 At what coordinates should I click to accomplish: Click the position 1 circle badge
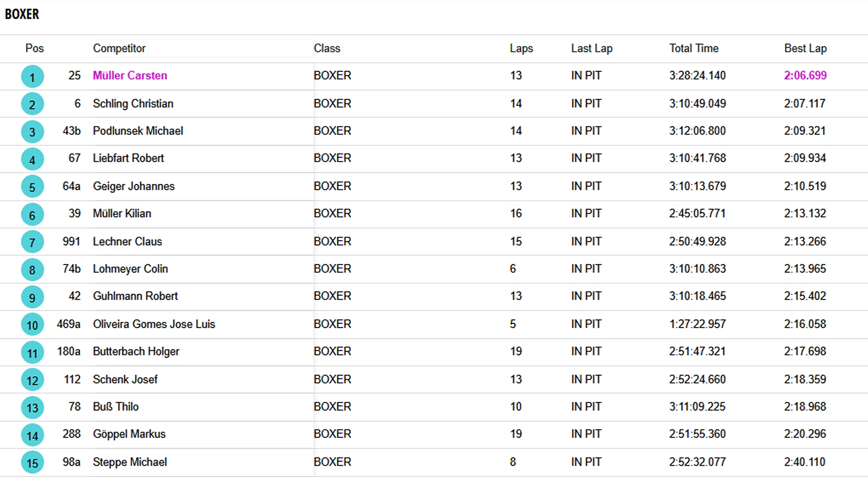tap(32, 77)
